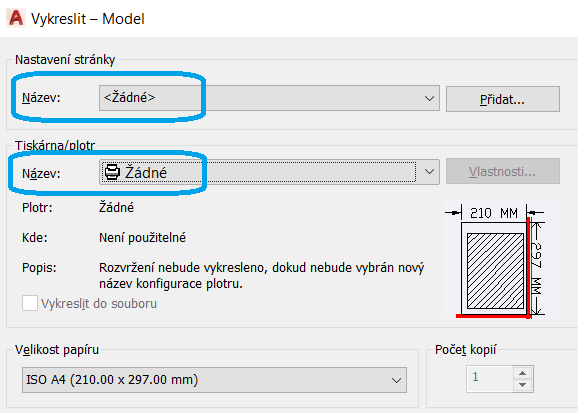Enable Vykreslit do souboru checkbox
This screenshot has width=578, height=413.
coord(29,303)
